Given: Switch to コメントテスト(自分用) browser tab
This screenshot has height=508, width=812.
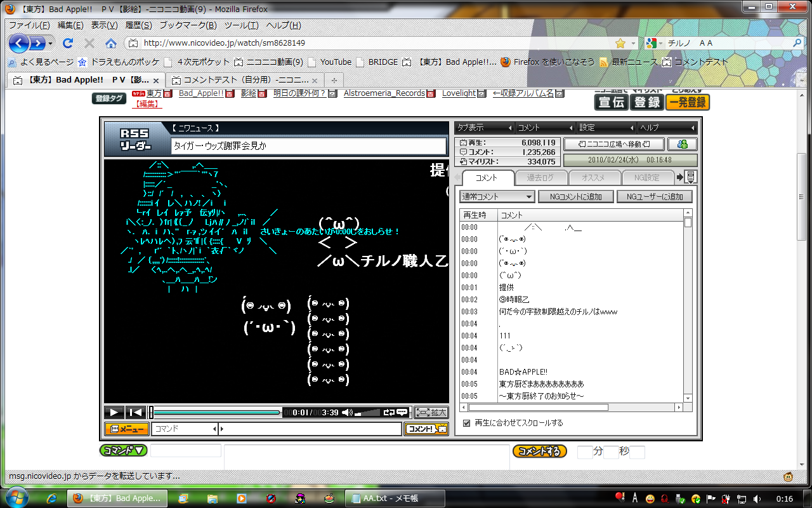Looking at the screenshot, I should (x=245, y=81).
